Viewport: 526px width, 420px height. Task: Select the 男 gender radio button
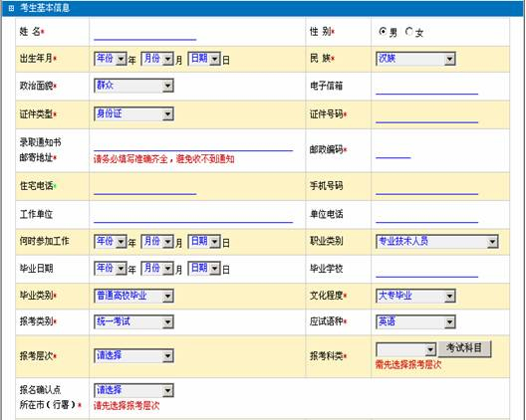click(x=383, y=32)
